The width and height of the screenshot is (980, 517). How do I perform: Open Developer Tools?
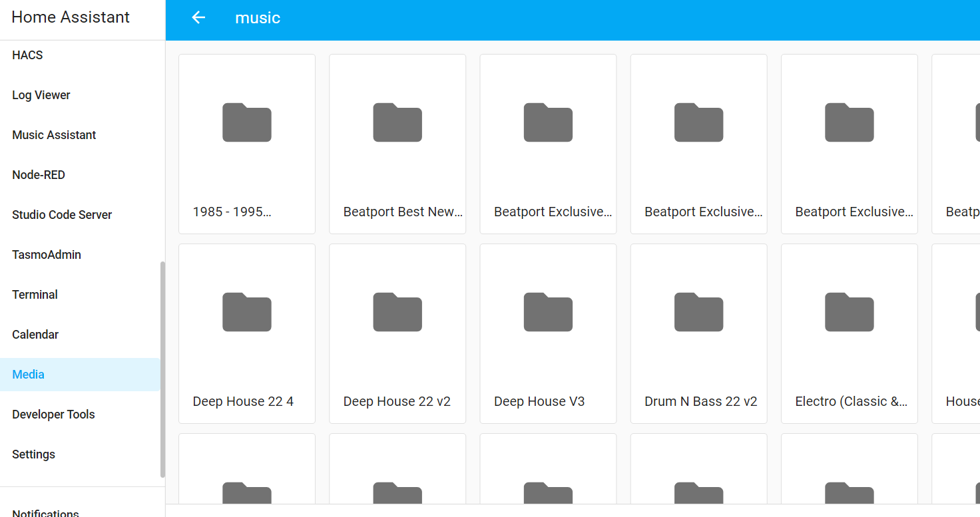(80, 415)
